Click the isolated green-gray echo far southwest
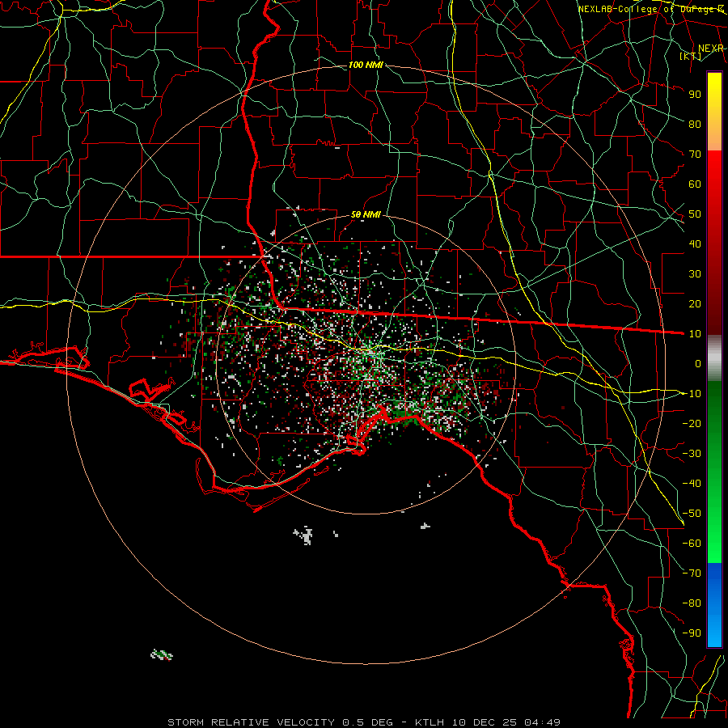The height and width of the screenshot is (728, 728). [162, 654]
